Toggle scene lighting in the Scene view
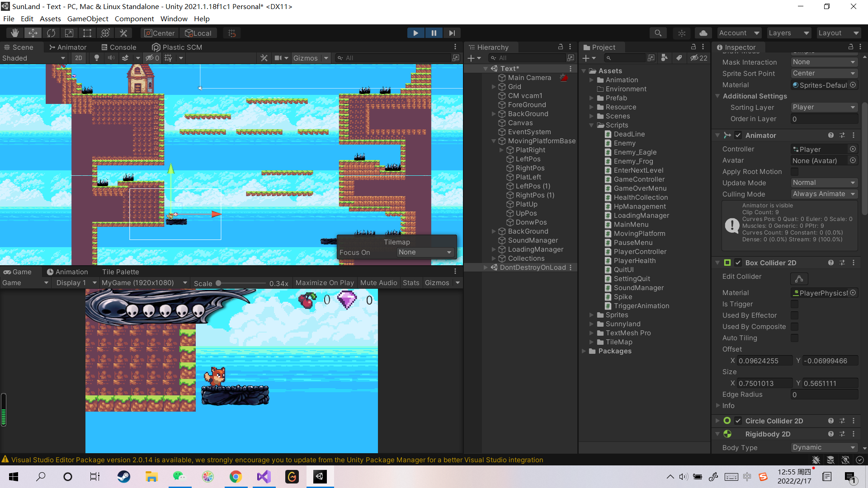Image resolution: width=868 pixels, height=488 pixels. pos(96,58)
